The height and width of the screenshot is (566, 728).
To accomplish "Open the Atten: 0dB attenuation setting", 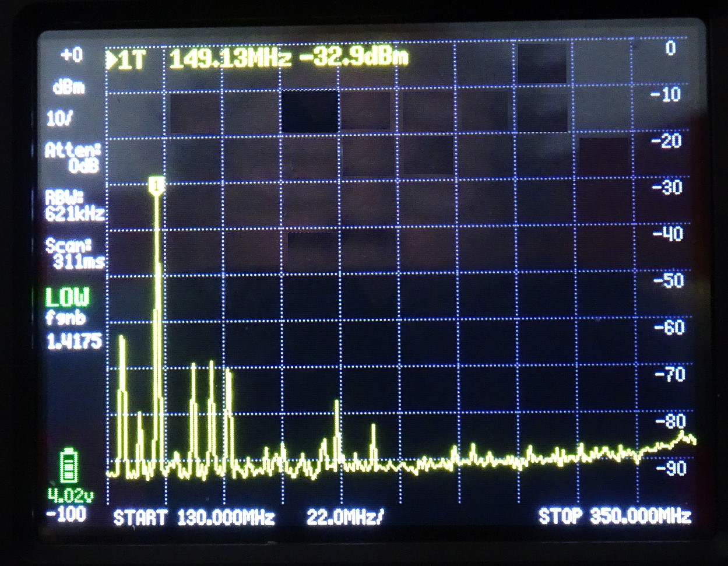I will coord(73,158).
